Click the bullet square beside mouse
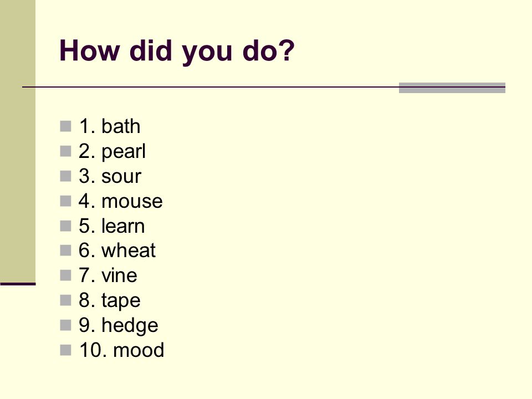Image resolution: width=532 pixels, height=399 pixels. (x=65, y=201)
